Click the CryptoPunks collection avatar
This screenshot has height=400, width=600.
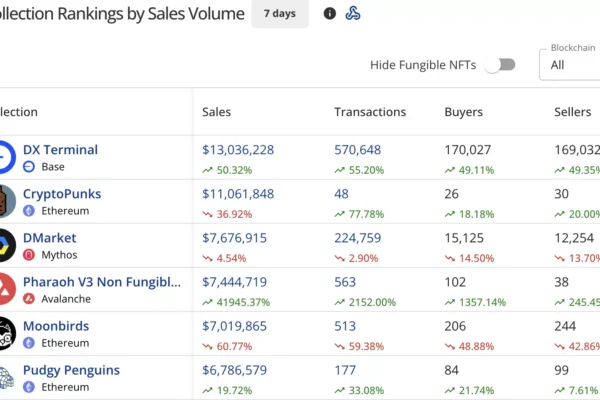point(5,201)
